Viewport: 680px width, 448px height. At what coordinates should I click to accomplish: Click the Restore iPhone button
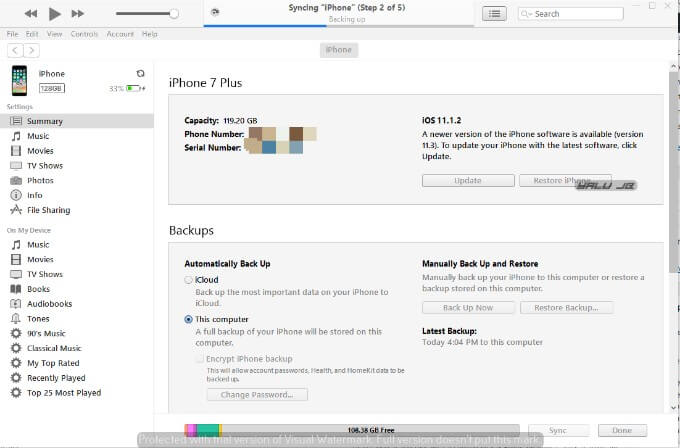click(x=566, y=180)
